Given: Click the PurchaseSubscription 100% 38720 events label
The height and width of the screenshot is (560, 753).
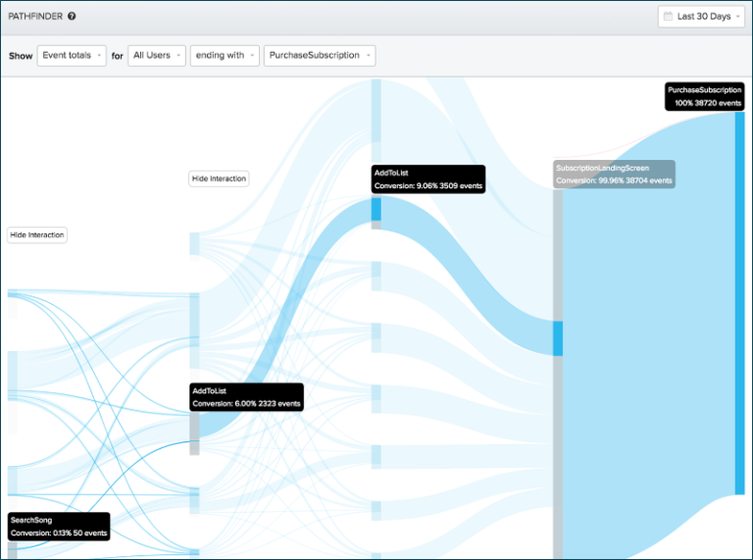Looking at the screenshot, I should coord(704,96).
